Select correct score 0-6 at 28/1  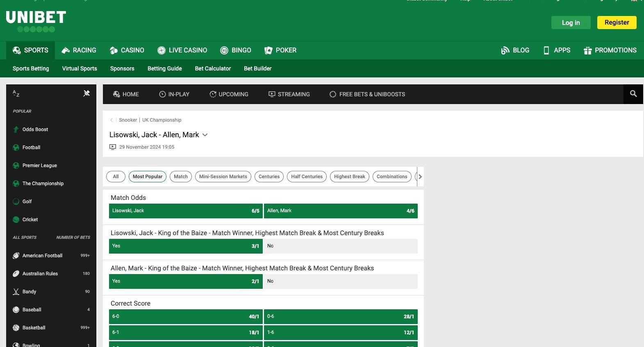[x=341, y=317]
